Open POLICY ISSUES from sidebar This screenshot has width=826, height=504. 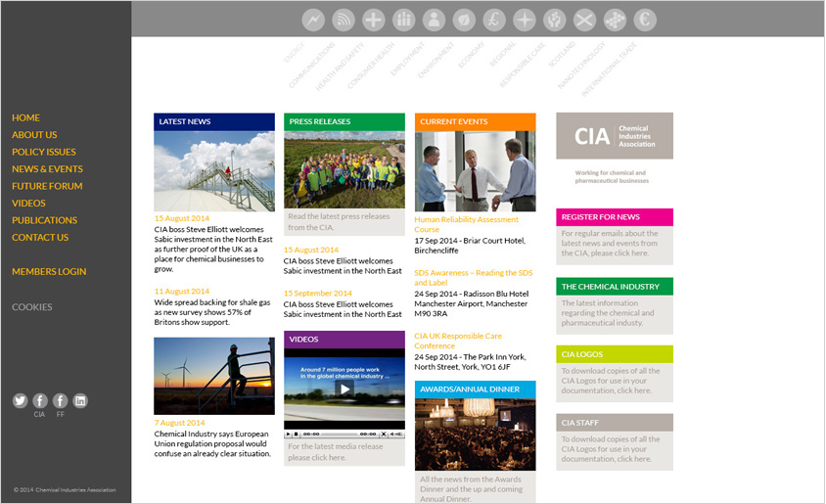pyautogui.click(x=44, y=153)
